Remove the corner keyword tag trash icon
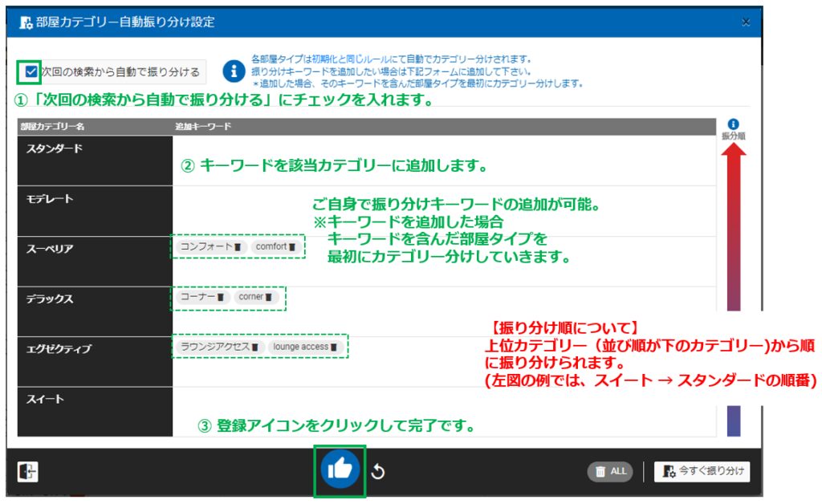Image resolution: width=822 pixels, height=504 pixels. pos(269,297)
